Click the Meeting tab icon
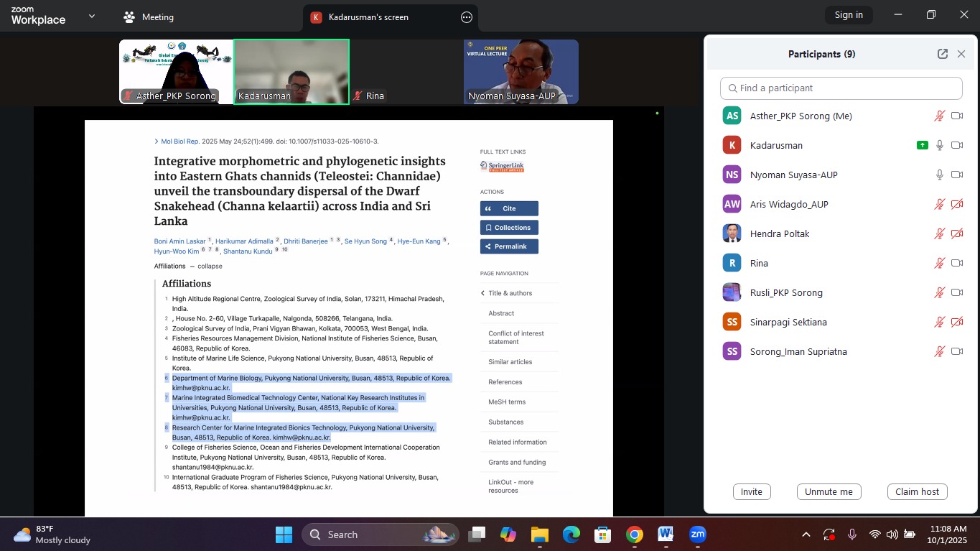980x551 pixels. pos(129,17)
